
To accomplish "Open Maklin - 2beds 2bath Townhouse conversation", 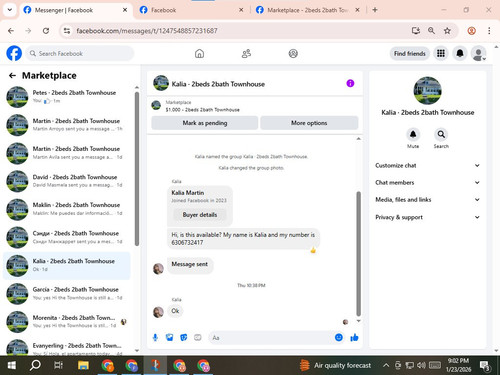I will tap(67, 209).
